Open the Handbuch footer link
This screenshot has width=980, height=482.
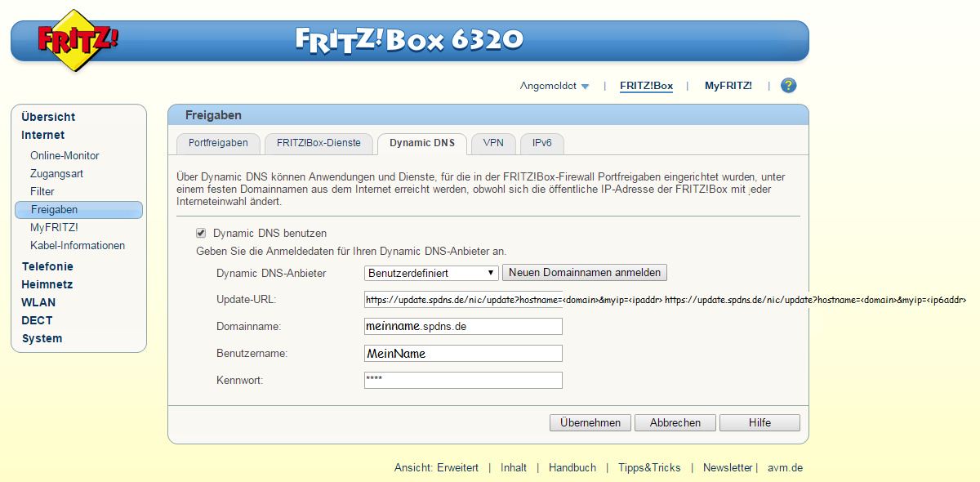[x=572, y=468]
